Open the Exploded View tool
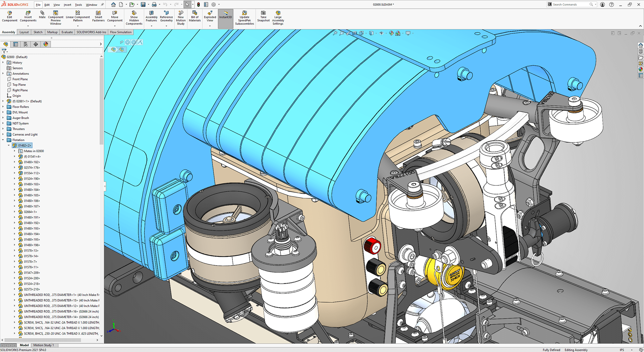 coord(210,15)
